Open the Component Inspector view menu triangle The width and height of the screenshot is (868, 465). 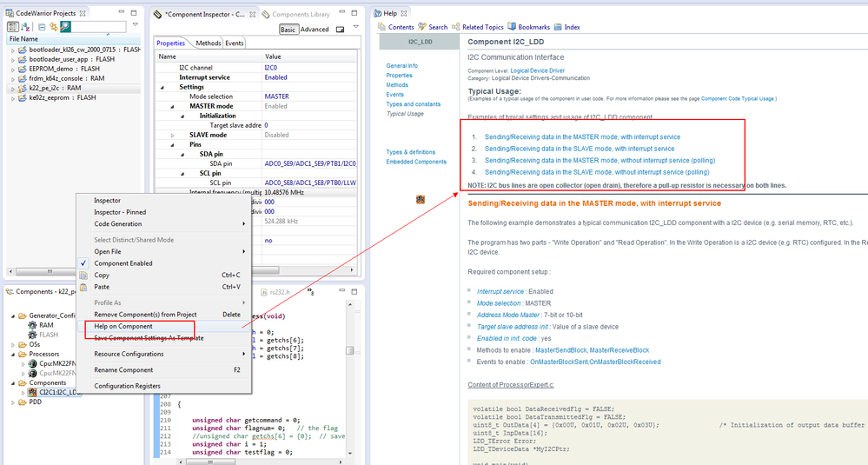(355, 26)
